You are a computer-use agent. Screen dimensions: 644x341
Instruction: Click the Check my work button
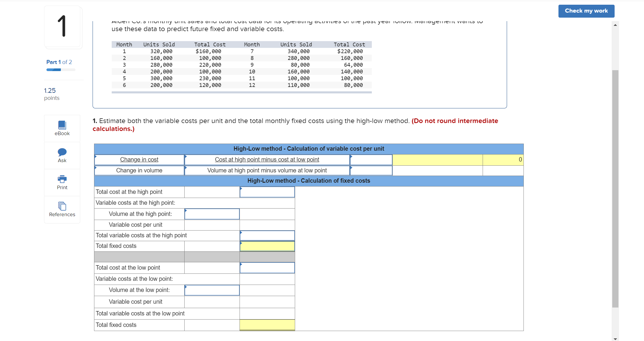(586, 11)
